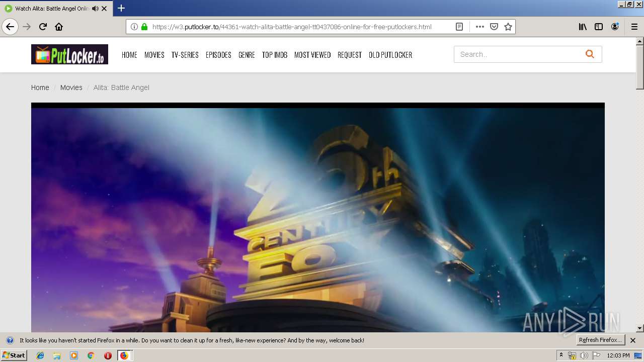Show hidden tray icons arrow
The width and height of the screenshot is (644, 362).
point(561,355)
